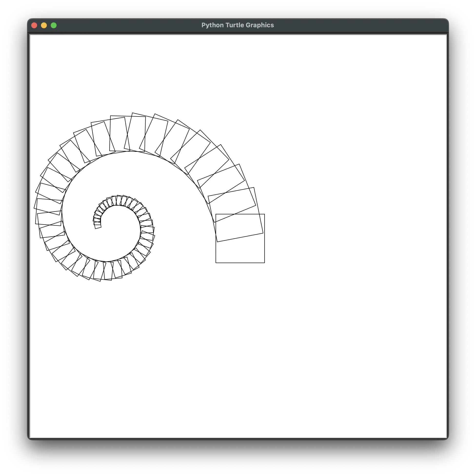Image resolution: width=476 pixels, height=476 pixels.
Task: Click the smallest square at spiral's inner tip
Action: pyautogui.click(x=98, y=226)
